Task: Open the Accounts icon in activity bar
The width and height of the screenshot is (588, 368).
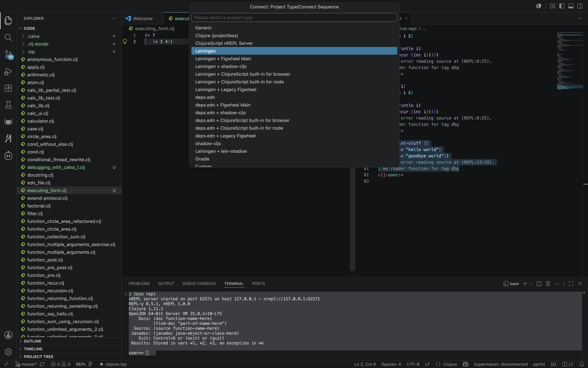Action: tap(8, 335)
